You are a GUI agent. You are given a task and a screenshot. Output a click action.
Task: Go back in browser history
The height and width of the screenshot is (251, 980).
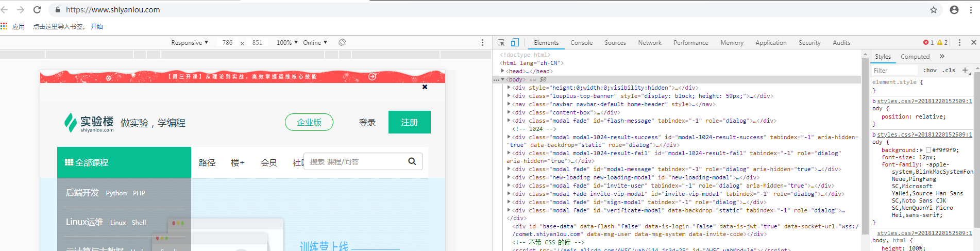coord(5,10)
